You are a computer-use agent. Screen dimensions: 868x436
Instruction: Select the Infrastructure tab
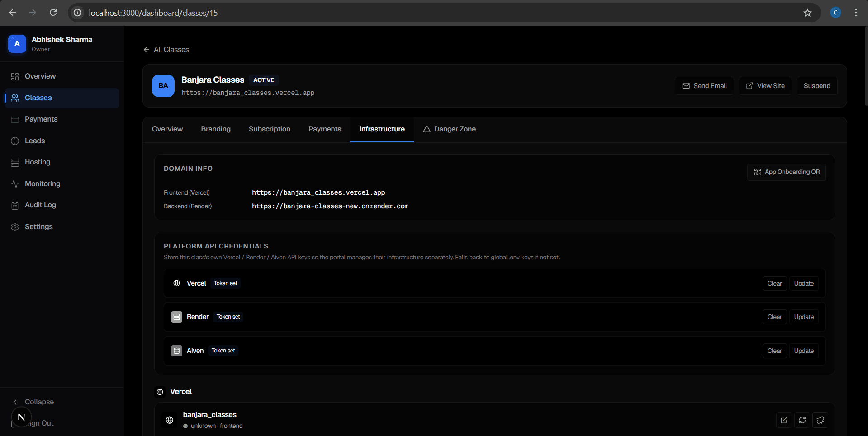382,129
